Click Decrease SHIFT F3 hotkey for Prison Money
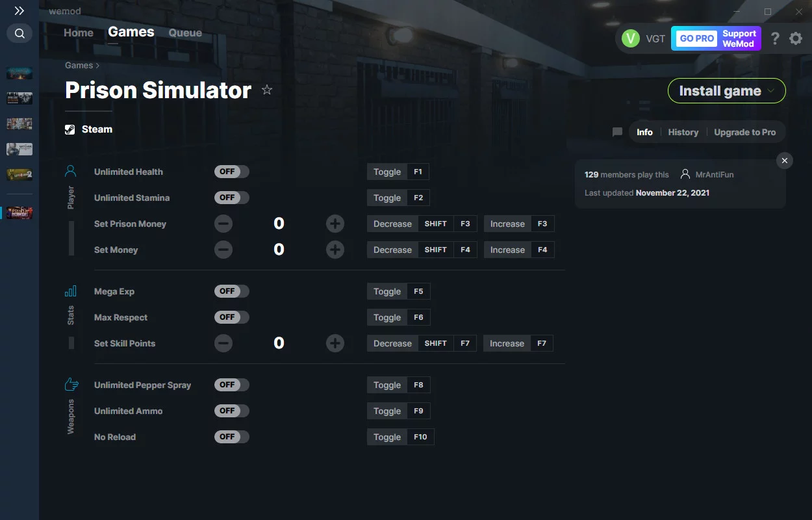 point(422,224)
